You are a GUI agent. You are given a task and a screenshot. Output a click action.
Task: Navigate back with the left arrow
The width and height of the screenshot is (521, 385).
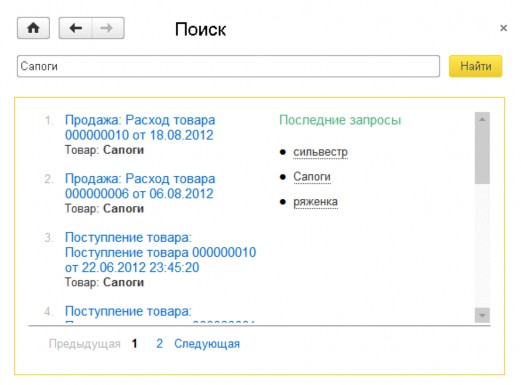(76, 28)
